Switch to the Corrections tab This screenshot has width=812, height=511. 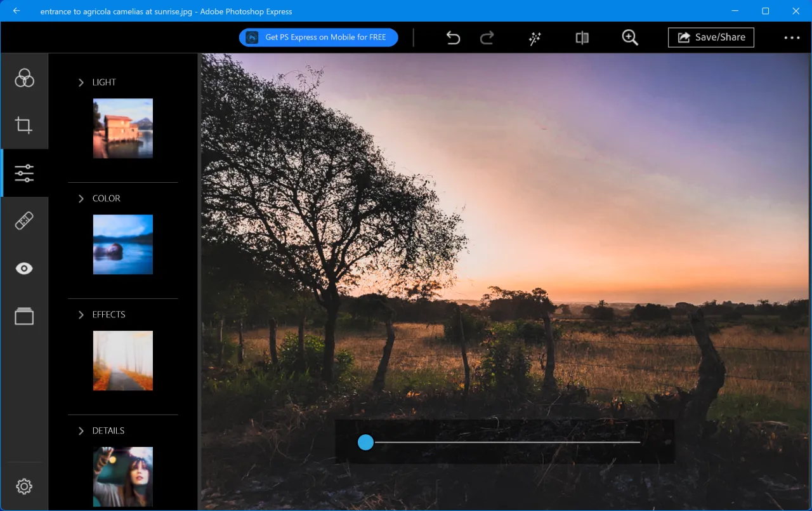pyautogui.click(x=24, y=172)
